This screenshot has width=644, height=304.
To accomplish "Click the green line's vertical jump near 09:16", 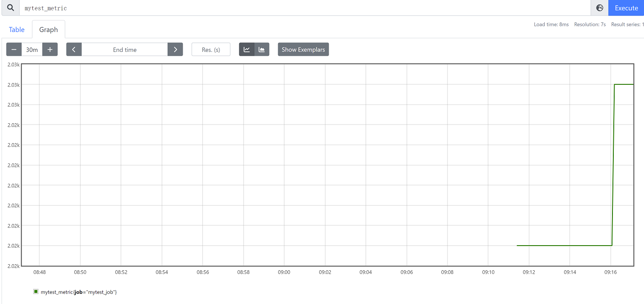I will [613, 164].
